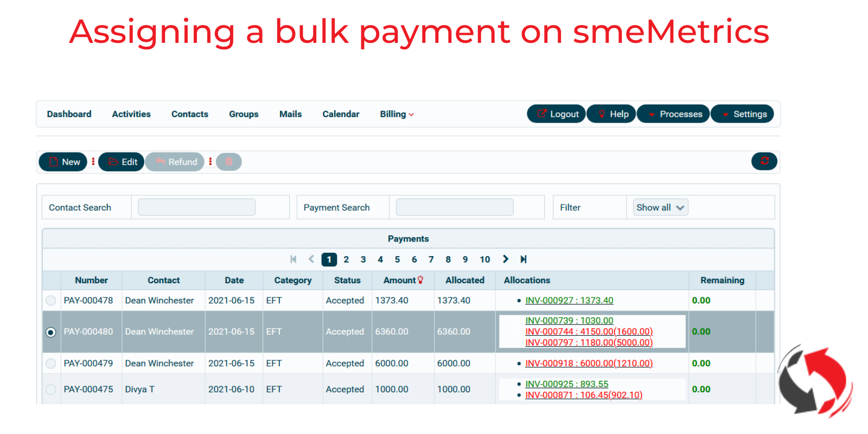Open options dots after Refund button
Screen dimensions: 868x434
210,162
